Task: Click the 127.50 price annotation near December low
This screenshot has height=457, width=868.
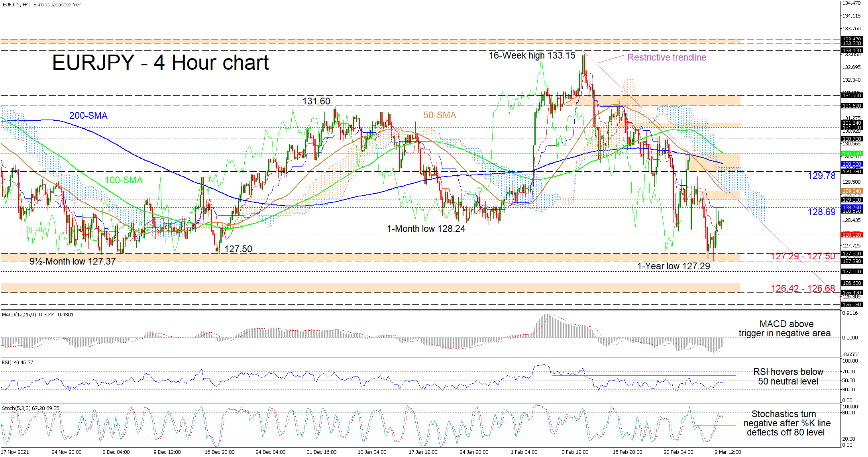Action: (x=238, y=249)
